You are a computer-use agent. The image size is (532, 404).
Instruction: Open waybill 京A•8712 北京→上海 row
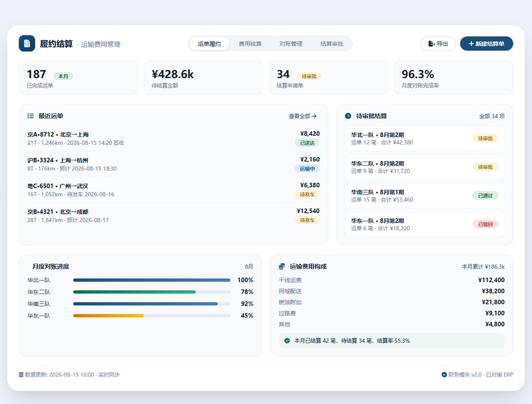174,138
